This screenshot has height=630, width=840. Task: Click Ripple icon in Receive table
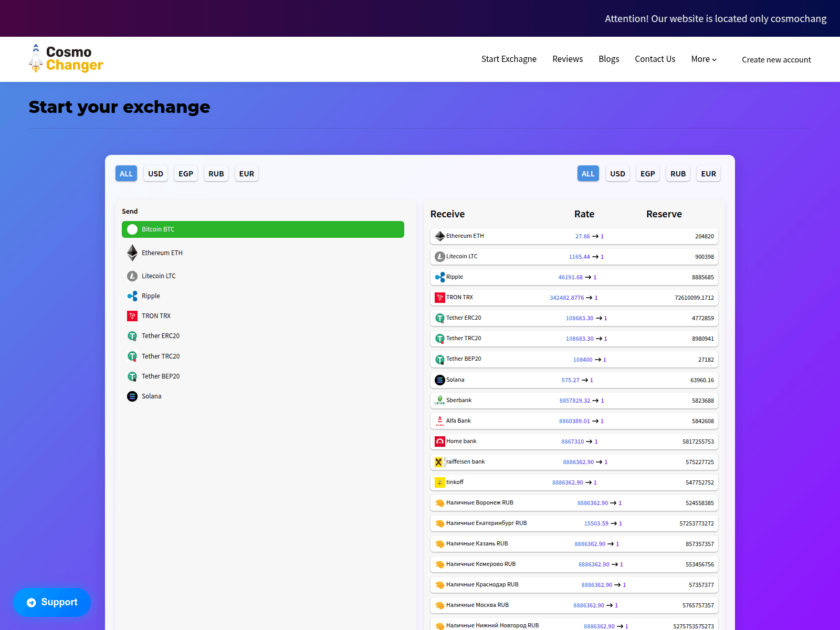click(440, 277)
